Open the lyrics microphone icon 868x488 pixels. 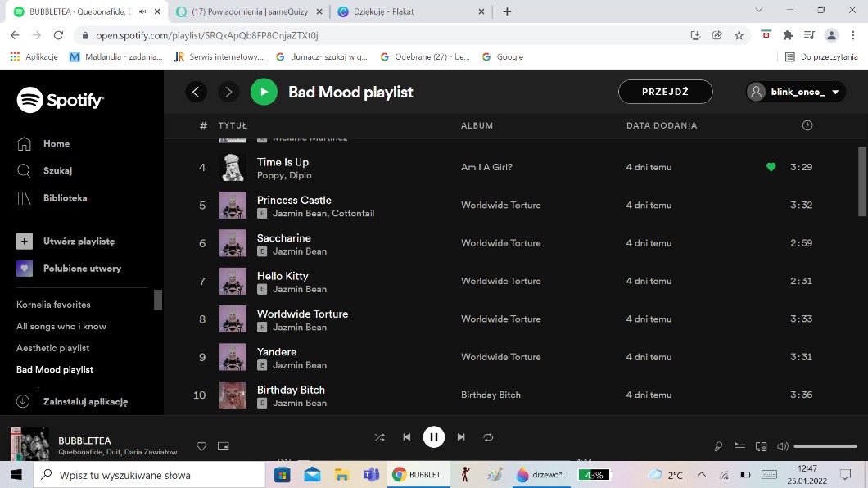[718, 446]
